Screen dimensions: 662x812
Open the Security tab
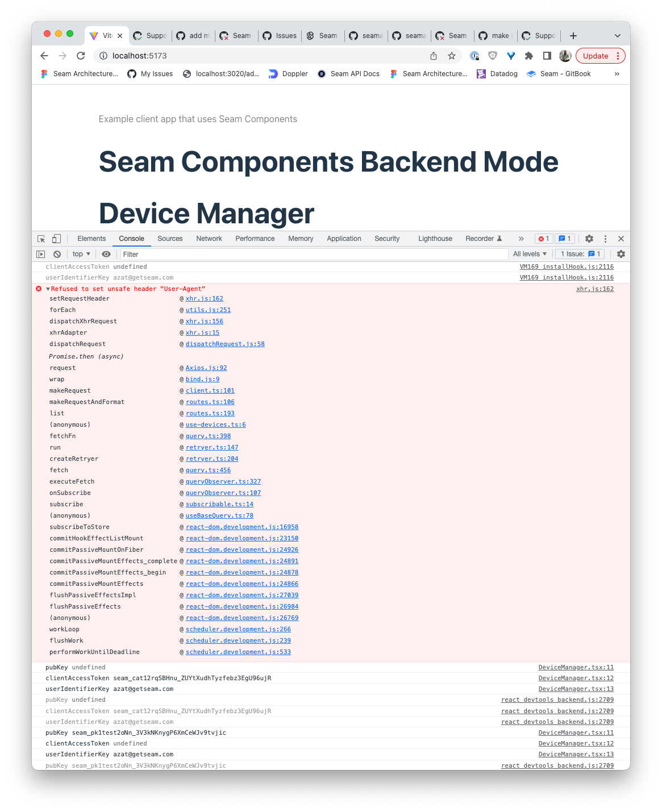387,239
